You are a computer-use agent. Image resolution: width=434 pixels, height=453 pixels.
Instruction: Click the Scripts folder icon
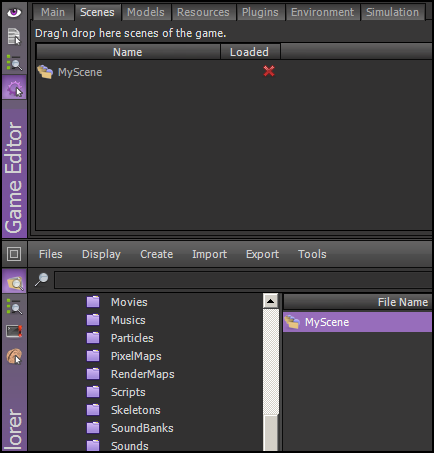(93, 392)
